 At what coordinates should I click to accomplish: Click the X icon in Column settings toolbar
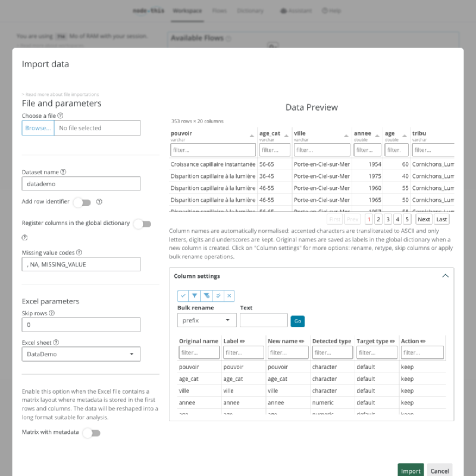click(229, 296)
